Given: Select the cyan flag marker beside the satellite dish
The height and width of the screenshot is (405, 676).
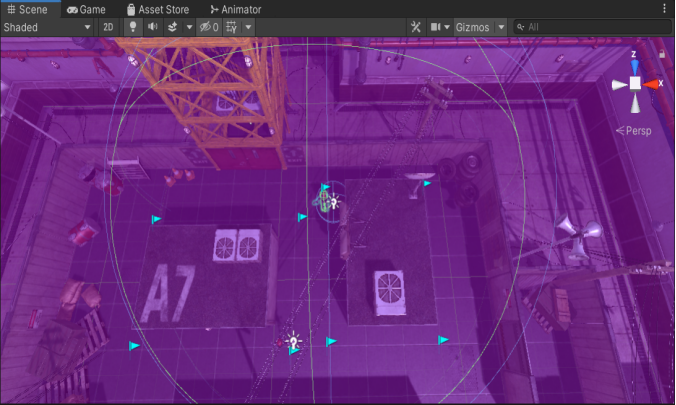Looking at the screenshot, I should tap(427, 183).
